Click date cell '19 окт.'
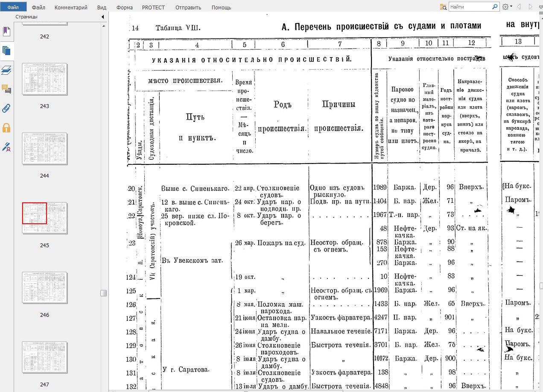543x392 pixels. 245,277
